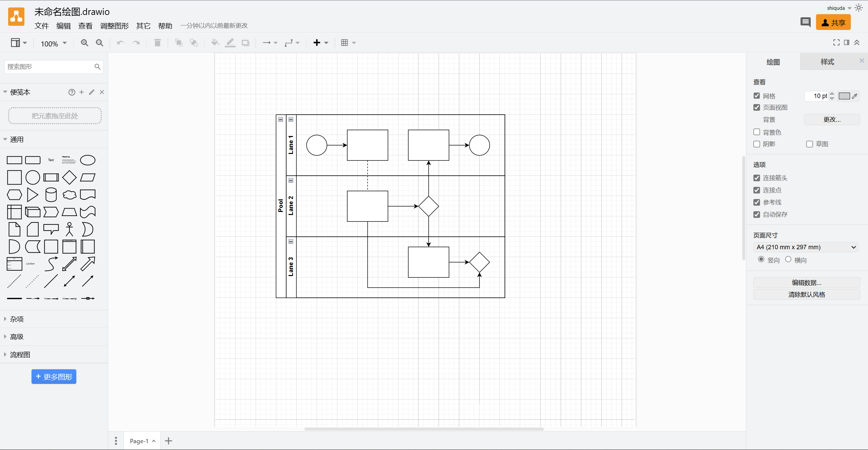The image size is (868, 450).
Task: Open the 100% zoom level dropdown
Action: tap(54, 43)
